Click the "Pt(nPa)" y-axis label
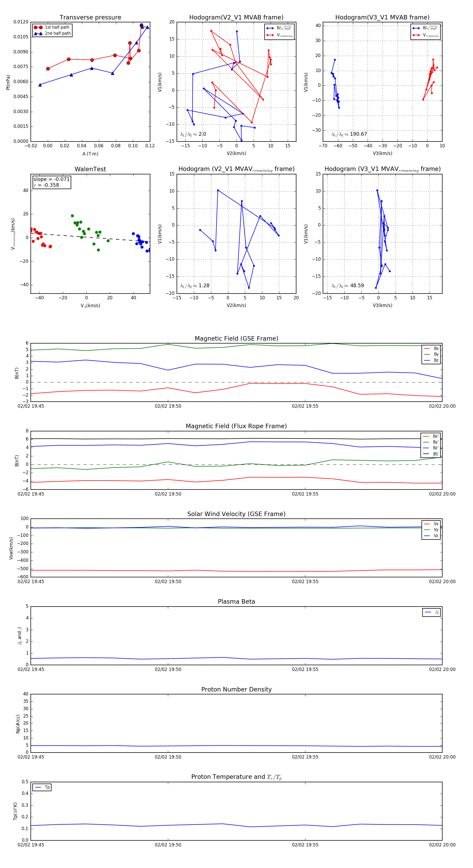Image resolution: width=473 pixels, height=868 pixels. (8, 82)
